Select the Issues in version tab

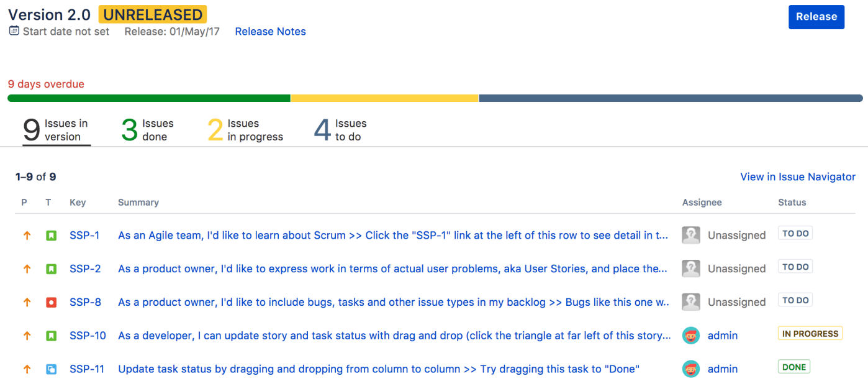(x=57, y=130)
